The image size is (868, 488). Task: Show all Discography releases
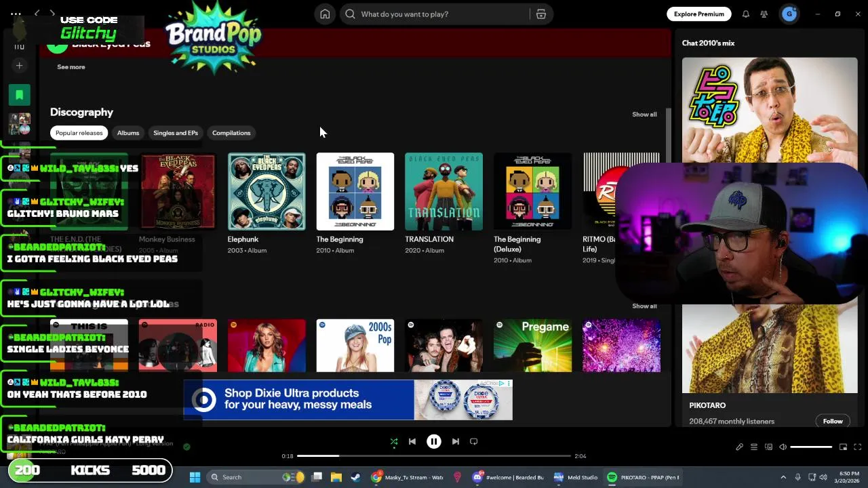(644, 115)
